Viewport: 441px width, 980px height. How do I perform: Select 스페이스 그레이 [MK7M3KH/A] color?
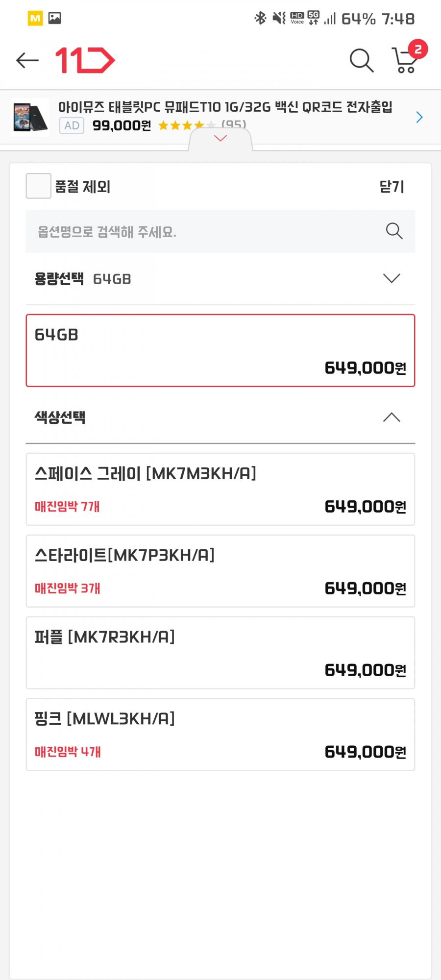tap(220, 490)
